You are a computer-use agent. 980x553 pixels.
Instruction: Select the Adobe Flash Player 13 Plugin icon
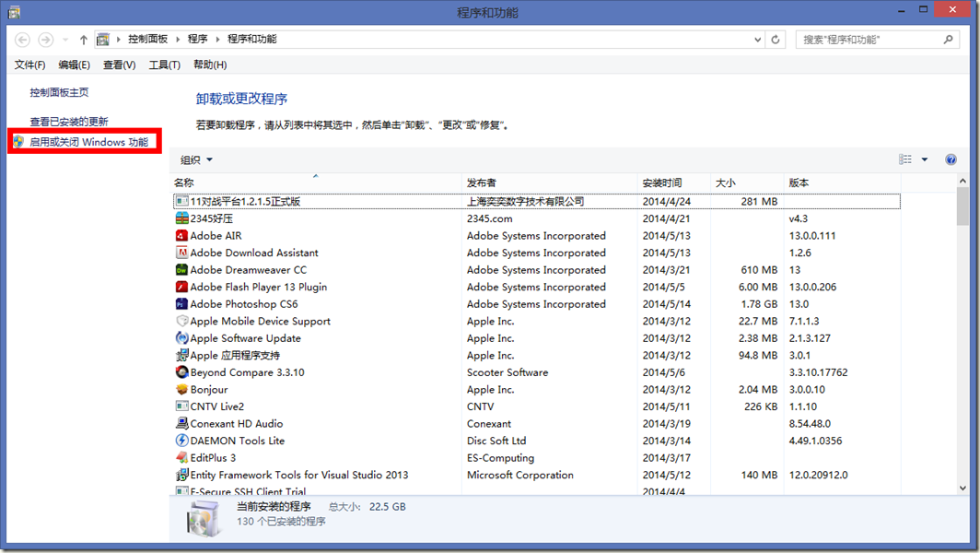click(x=181, y=288)
